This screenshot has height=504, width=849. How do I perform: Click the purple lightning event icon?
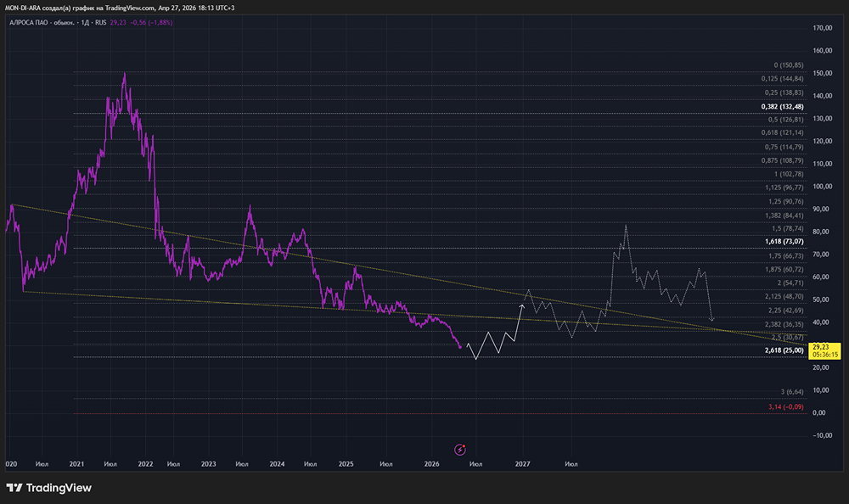click(459, 450)
